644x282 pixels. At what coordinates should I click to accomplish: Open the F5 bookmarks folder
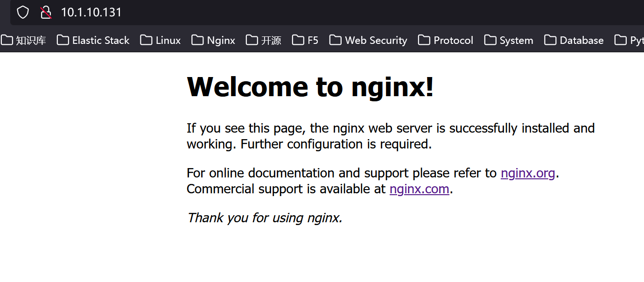tap(305, 40)
